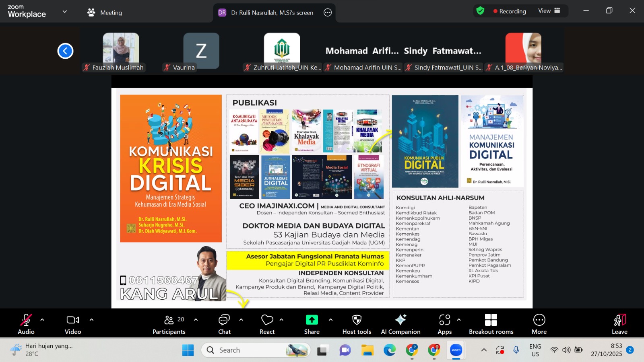The height and width of the screenshot is (362, 644).
Task: Open Host tools shield icon
Action: pyautogui.click(x=357, y=324)
